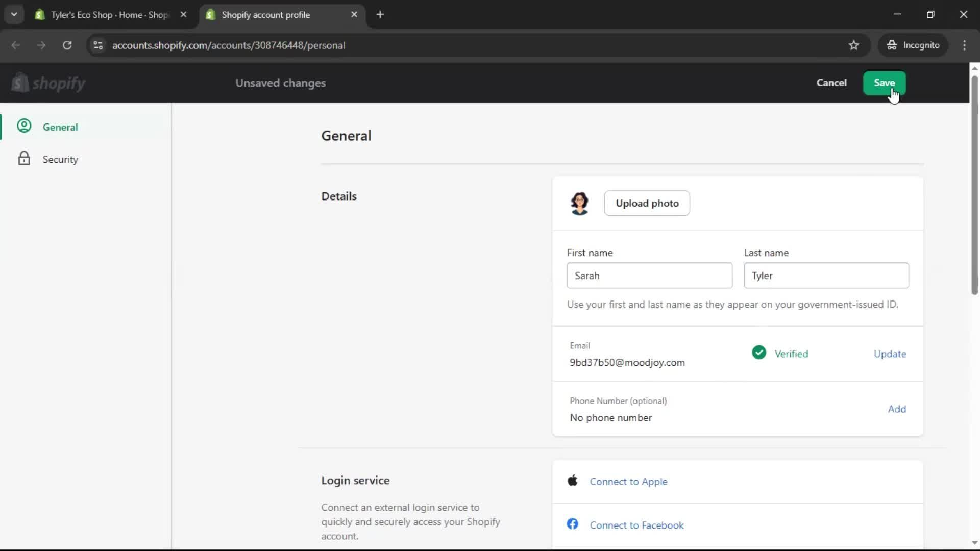Click the Shopify logo in the header

49,83
